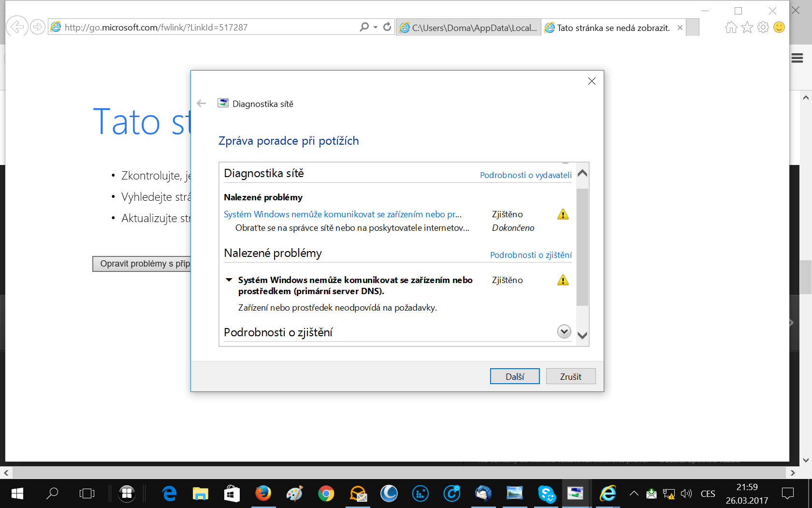Open the Internet Explorer settings gear
Viewport: 812px width, 508px height.
point(763,28)
